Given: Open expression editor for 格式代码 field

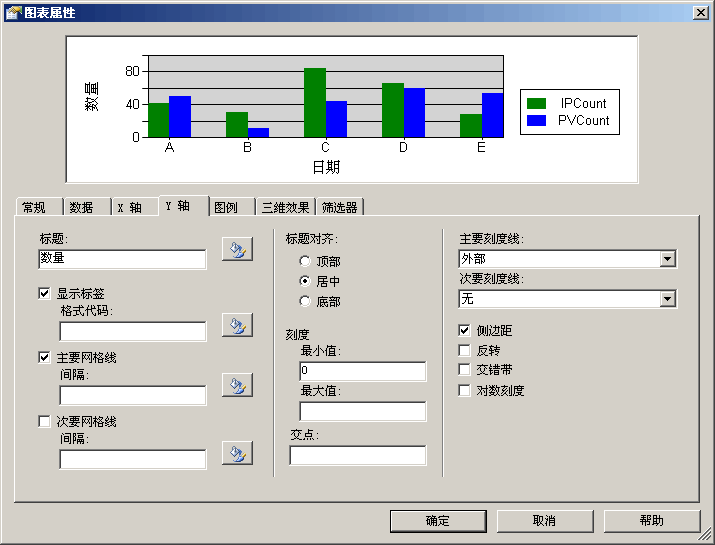Looking at the screenshot, I should (x=237, y=325).
